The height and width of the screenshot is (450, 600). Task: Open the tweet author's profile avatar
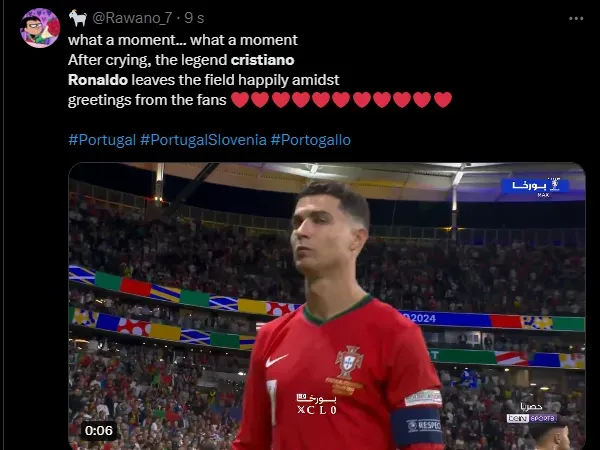tap(40, 28)
